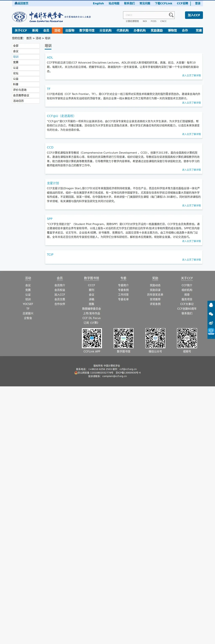Click the CCFLink APP QR code
215x644 pixels.
92,338
